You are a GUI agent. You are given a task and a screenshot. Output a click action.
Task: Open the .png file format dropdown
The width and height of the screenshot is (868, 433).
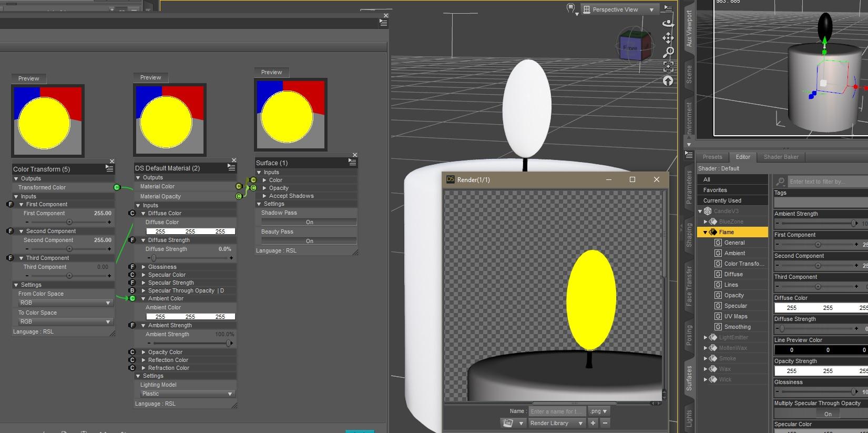click(x=598, y=411)
